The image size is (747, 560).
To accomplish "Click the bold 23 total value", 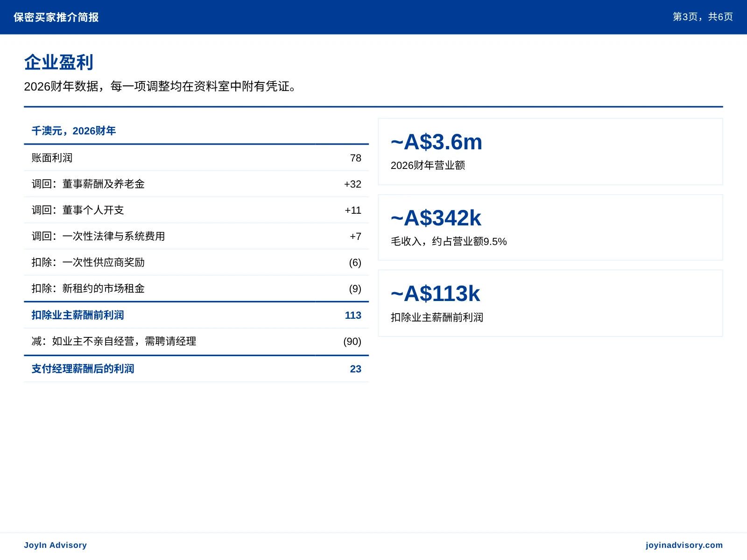I will tap(356, 369).
